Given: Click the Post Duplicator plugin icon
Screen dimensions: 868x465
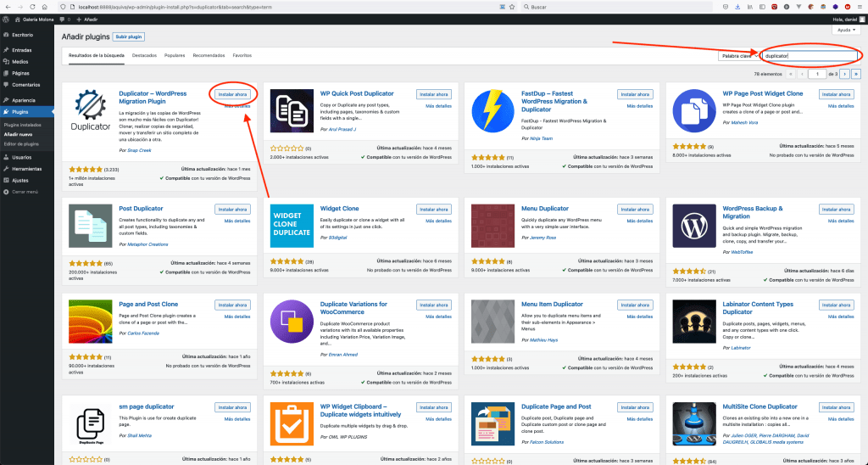Looking at the screenshot, I should point(91,226).
